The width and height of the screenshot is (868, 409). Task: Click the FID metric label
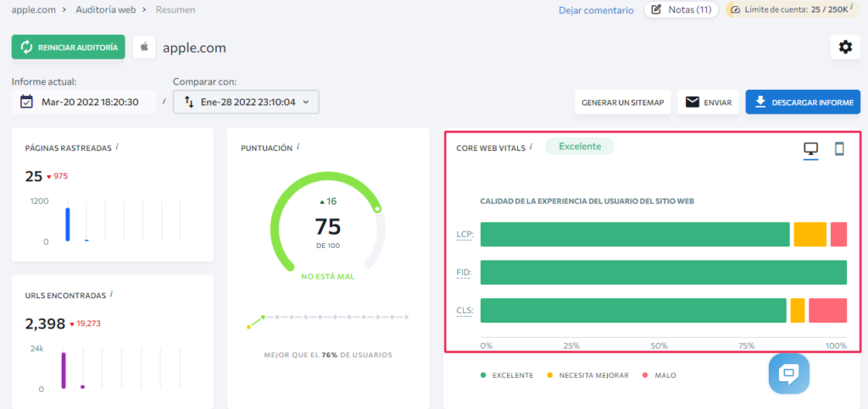point(465,273)
